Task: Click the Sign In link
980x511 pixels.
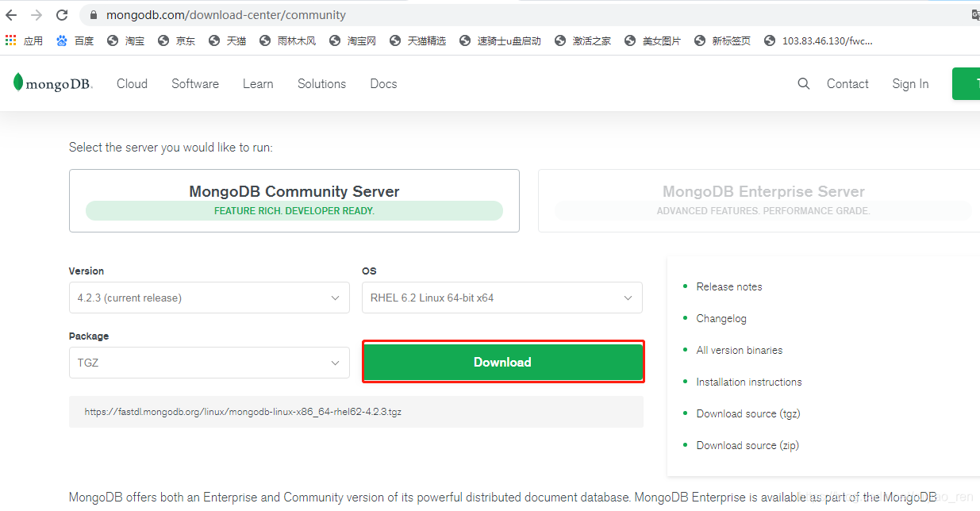Action: click(x=909, y=83)
